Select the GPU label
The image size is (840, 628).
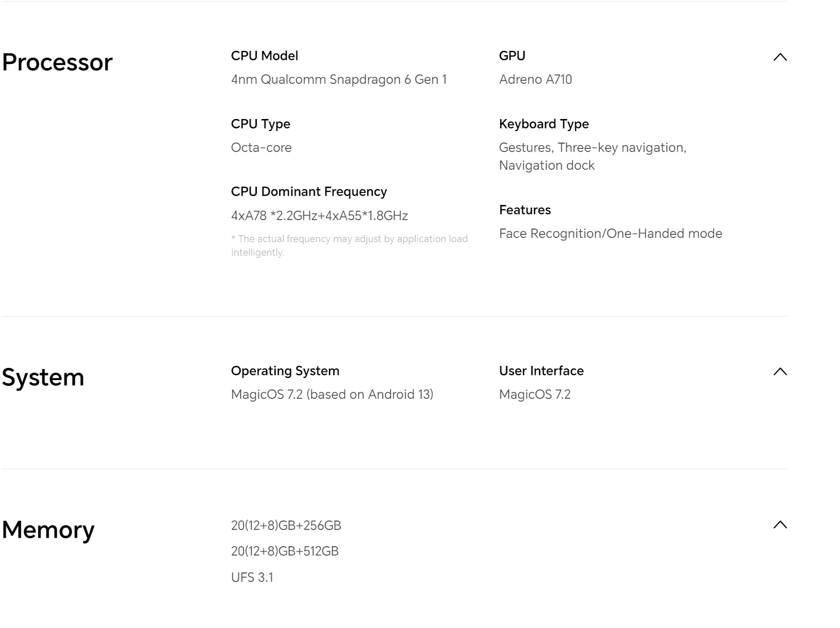tap(512, 56)
